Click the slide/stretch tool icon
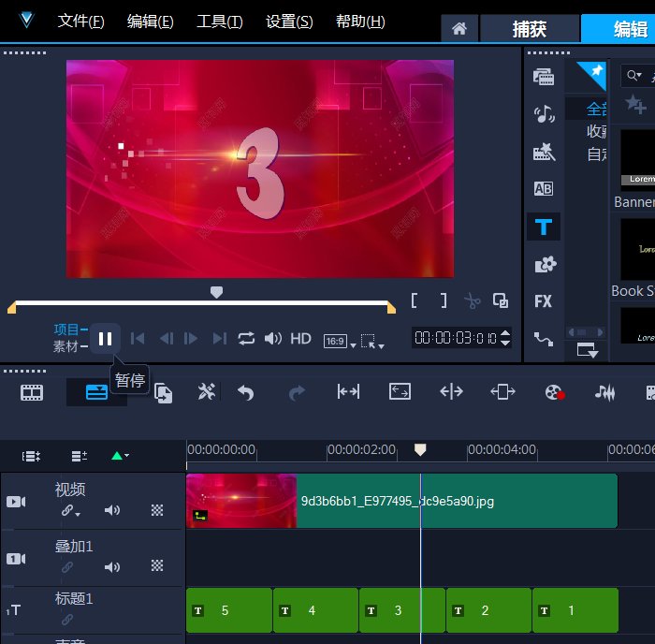 point(451,392)
